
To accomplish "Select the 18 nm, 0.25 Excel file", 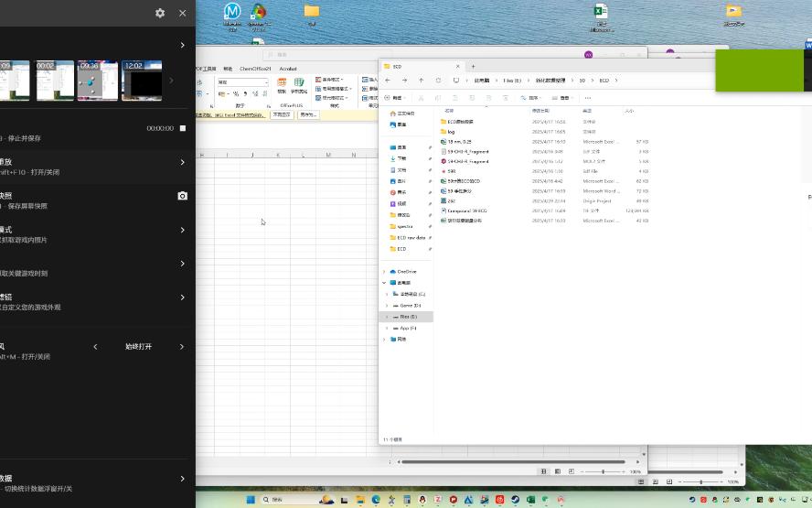I will 544,142.
